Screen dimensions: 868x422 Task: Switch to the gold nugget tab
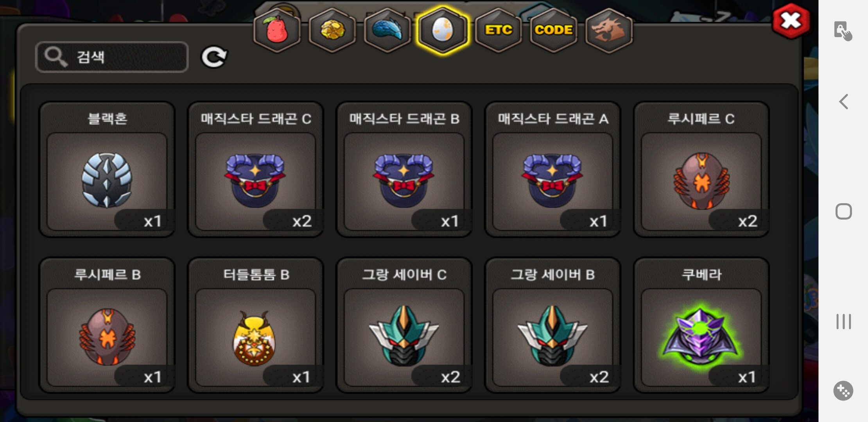tap(332, 30)
